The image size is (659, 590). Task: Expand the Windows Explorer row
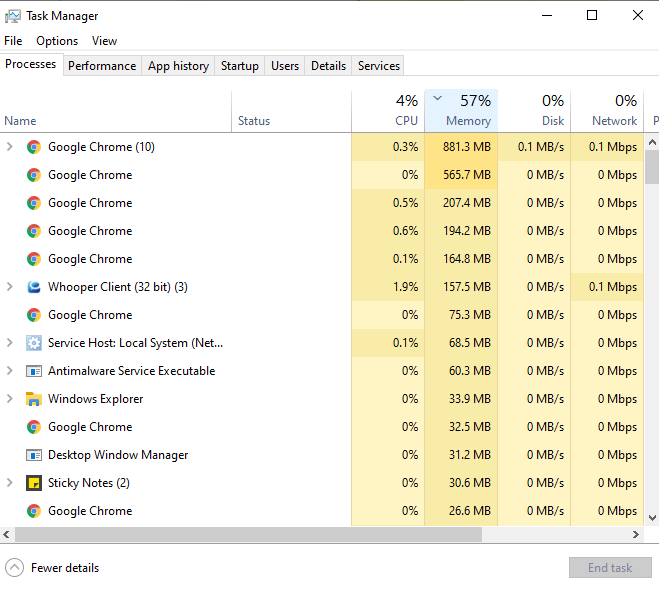tap(10, 399)
